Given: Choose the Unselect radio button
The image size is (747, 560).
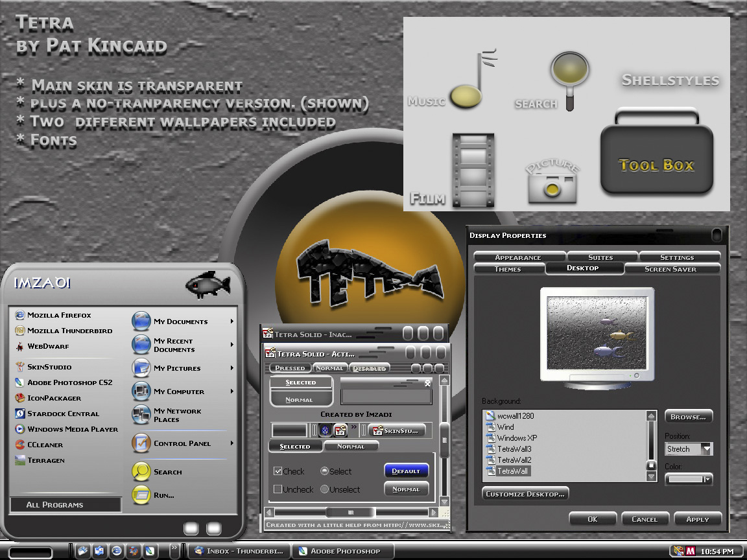Looking at the screenshot, I should [324, 489].
